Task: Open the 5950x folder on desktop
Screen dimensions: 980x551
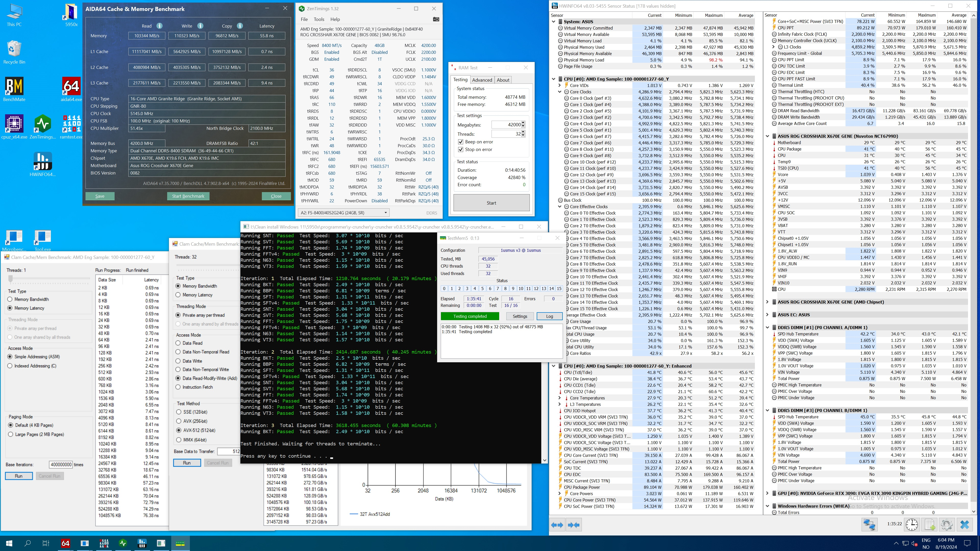Action: pyautogui.click(x=71, y=15)
